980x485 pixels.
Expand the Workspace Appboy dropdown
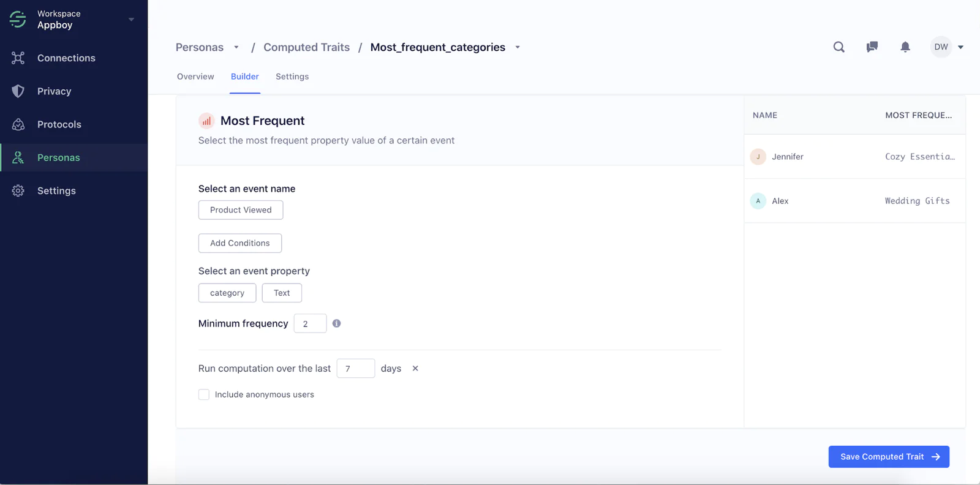tap(131, 20)
